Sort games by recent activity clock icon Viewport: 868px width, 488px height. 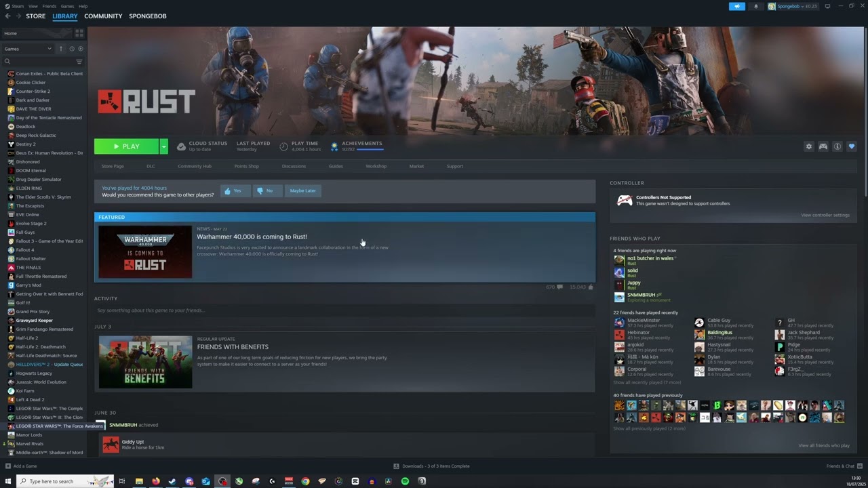(x=71, y=49)
